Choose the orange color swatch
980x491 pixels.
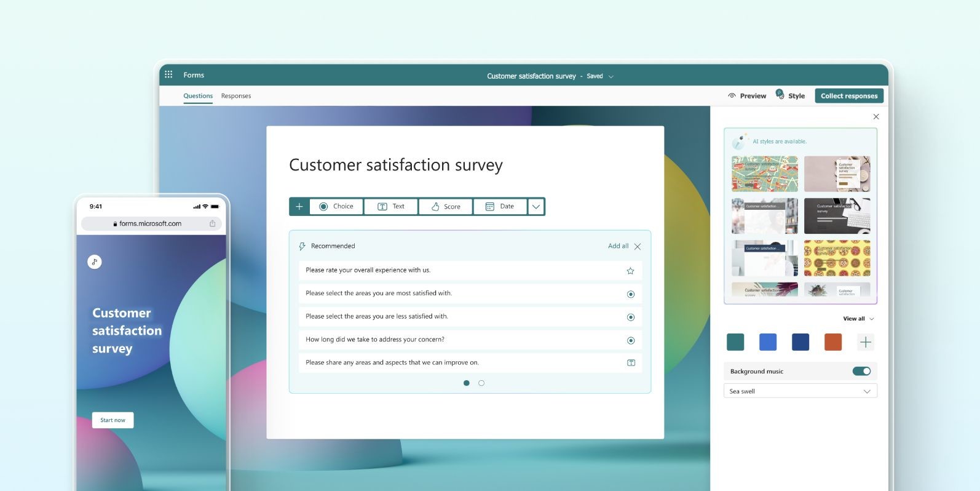832,342
